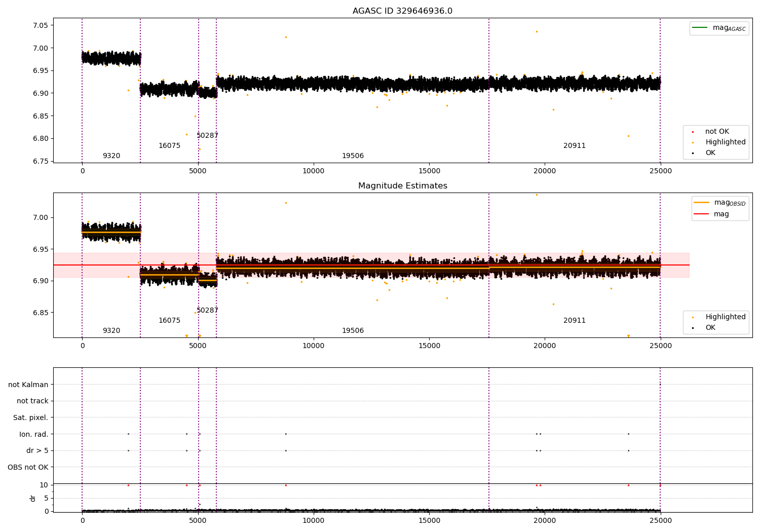
Task: Click obsid label 16075 in top plot
Action: pos(169,145)
